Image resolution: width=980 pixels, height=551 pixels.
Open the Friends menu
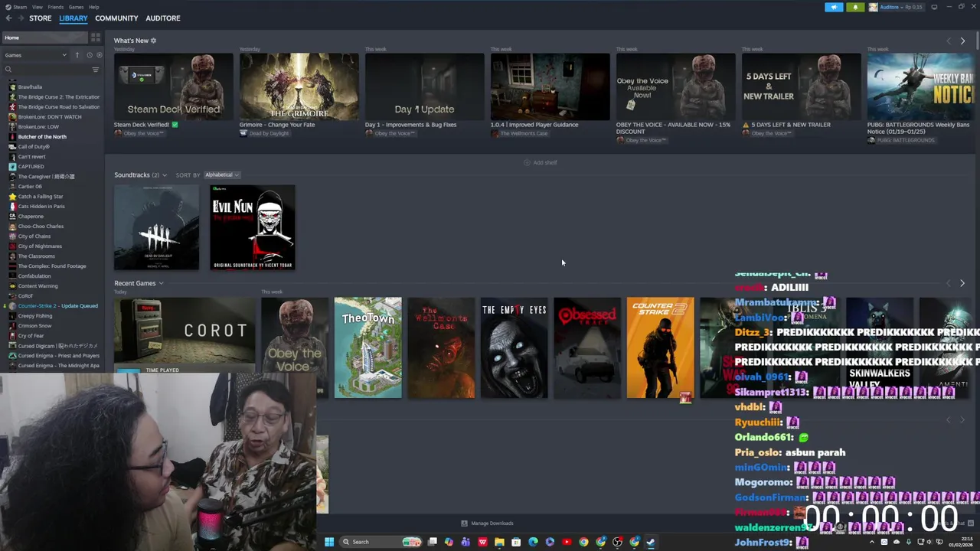click(56, 7)
